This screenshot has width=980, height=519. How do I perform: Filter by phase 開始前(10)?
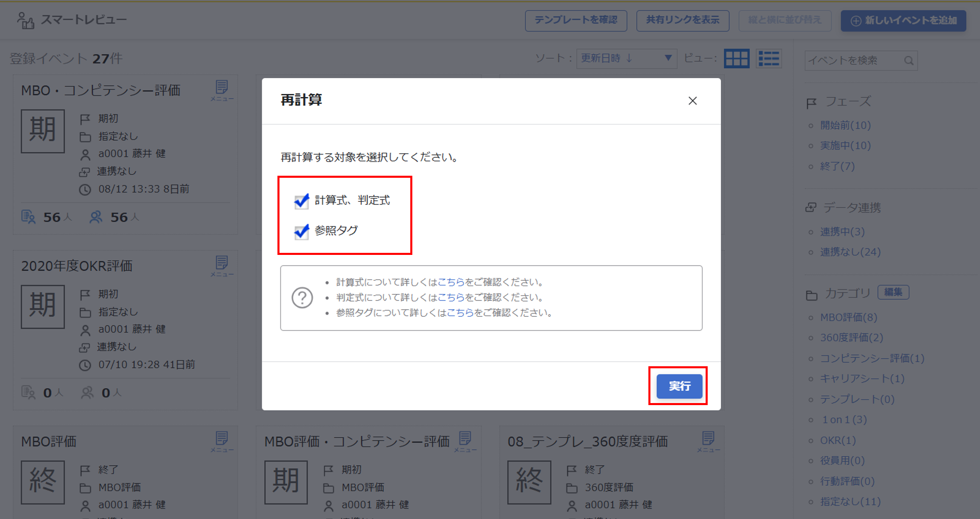(846, 125)
